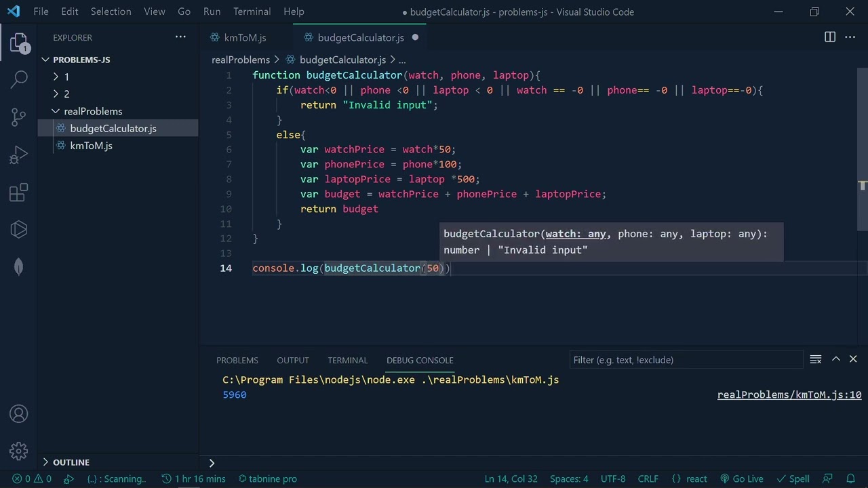Open the Edit menu
The height and width of the screenshot is (488, 868).
click(x=69, y=12)
